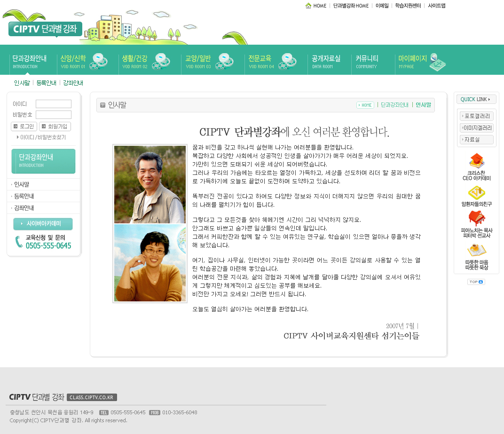
Task: Jump to page top with TOP button
Action: coord(476,282)
